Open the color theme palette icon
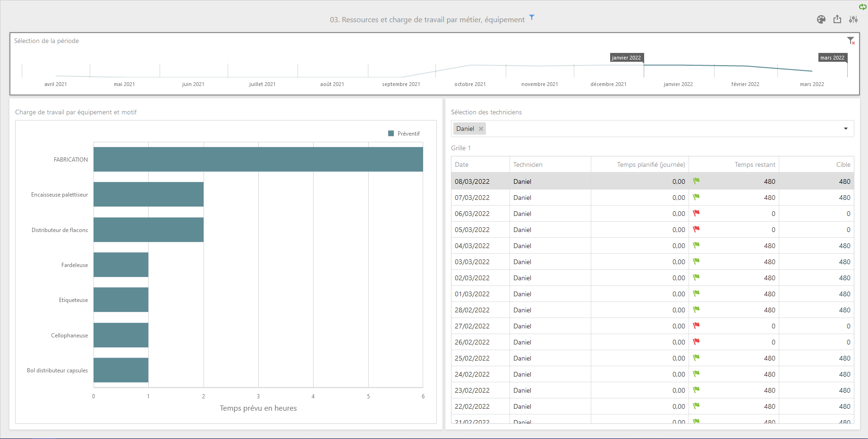Image resolution: width=868 pixels, height=439 pixels. (x=821, y=19)
